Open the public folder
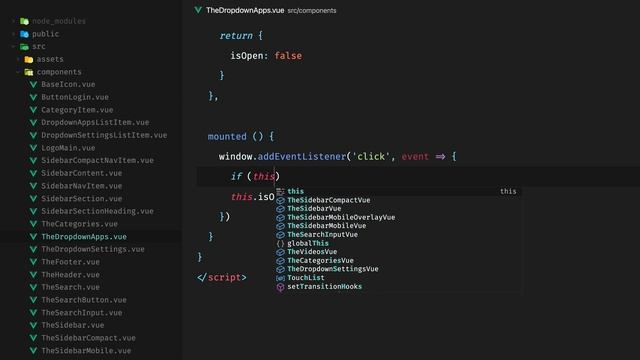Image resolution: width=640 pixels, height=360 pixels. coord(45,34)
